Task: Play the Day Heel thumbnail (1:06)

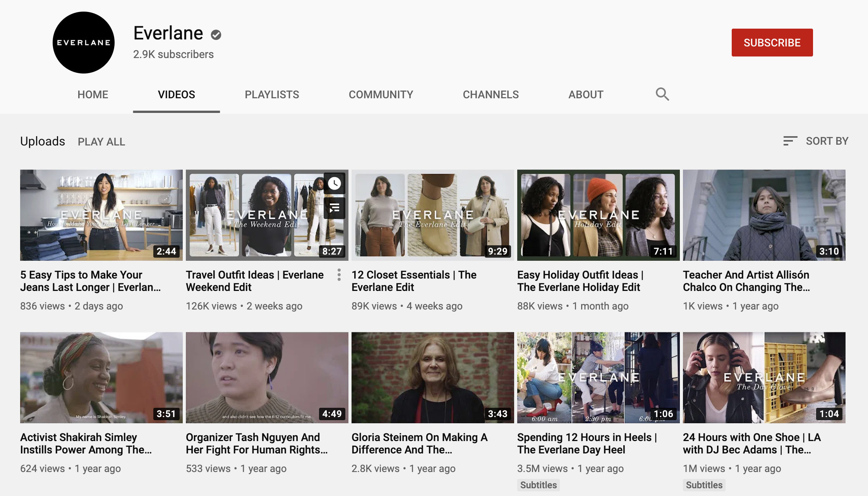Action: (599, 378)
